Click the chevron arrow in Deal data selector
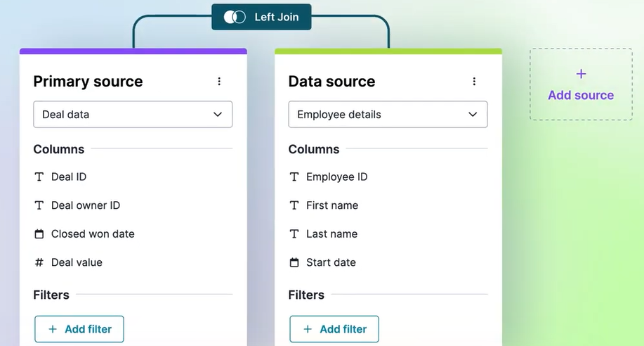644x346 pixels. point(218,115)
